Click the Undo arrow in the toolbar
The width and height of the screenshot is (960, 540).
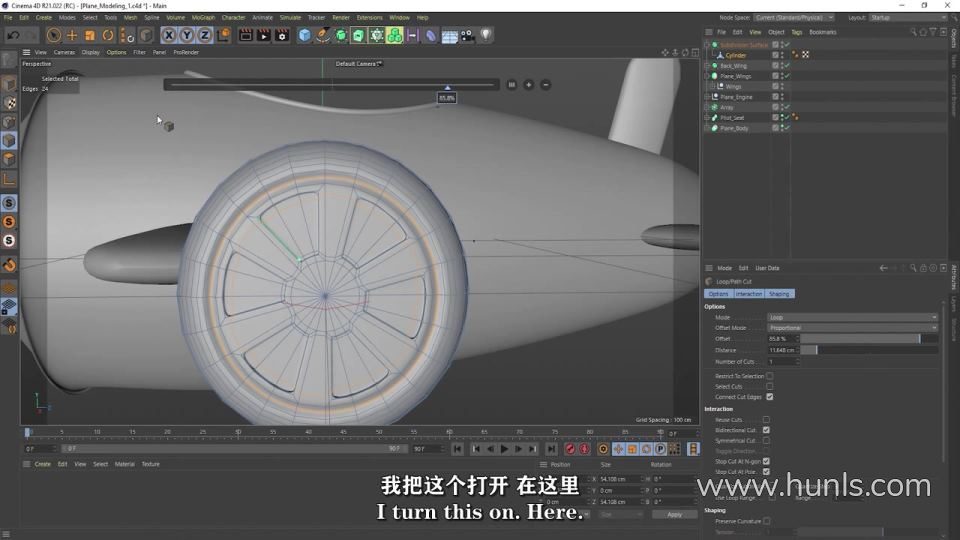pos(12,35)
